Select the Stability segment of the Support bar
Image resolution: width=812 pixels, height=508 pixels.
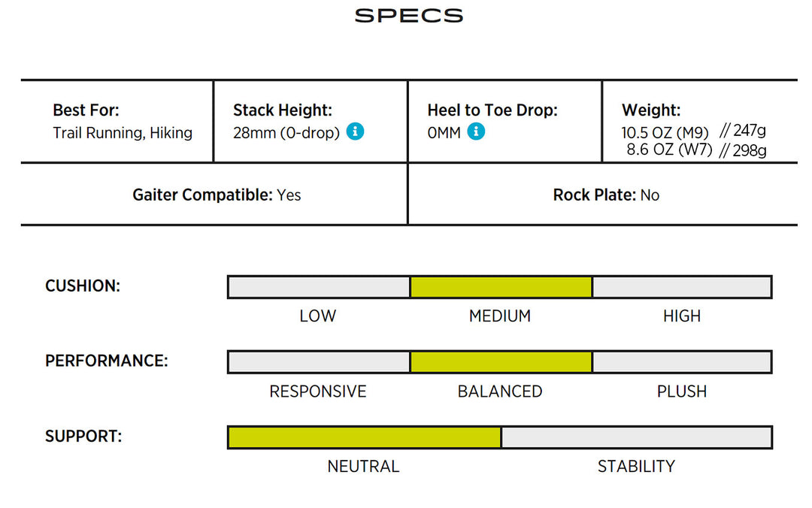pos(636,437)
